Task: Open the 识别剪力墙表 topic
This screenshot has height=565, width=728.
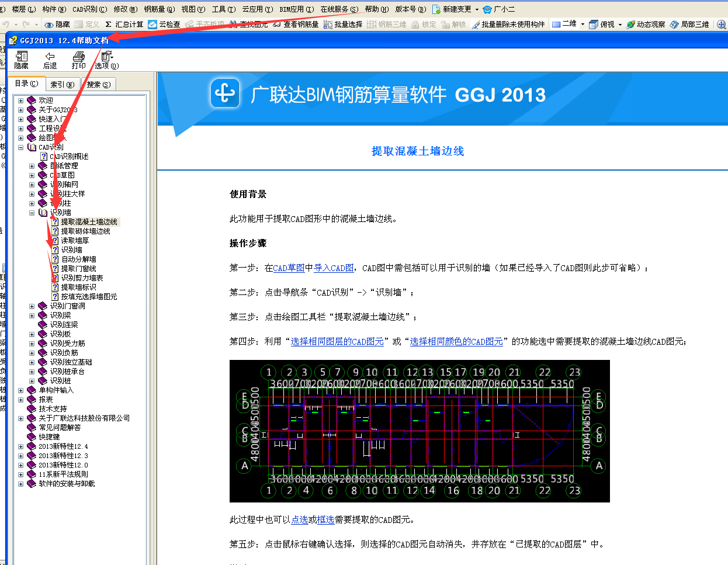Action: point(82,278)
